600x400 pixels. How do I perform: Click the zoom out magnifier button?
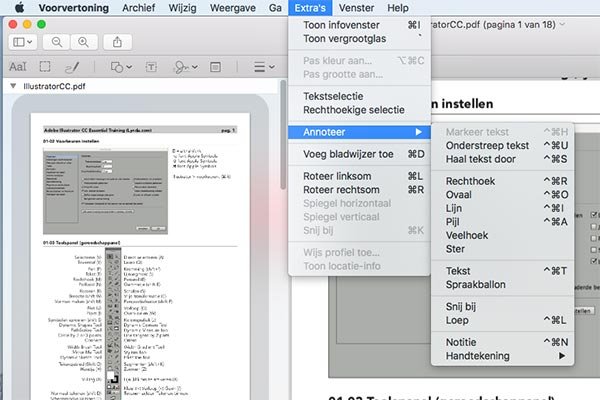tap(56, 42)
